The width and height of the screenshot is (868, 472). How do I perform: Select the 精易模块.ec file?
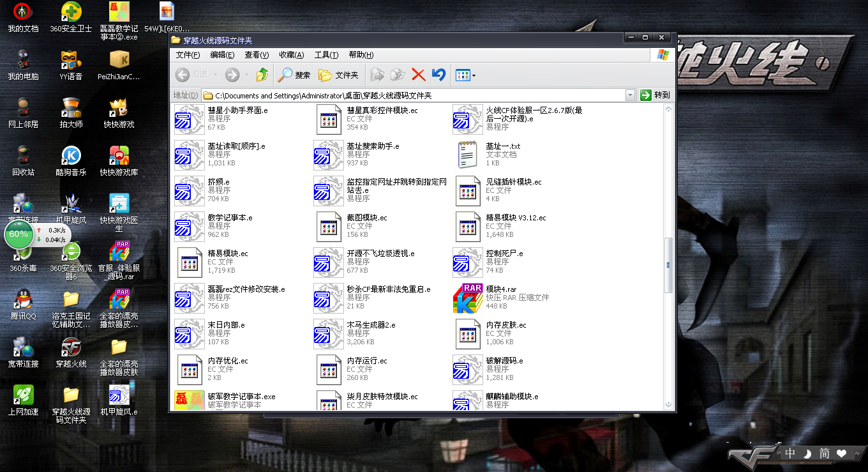point(211,262)
